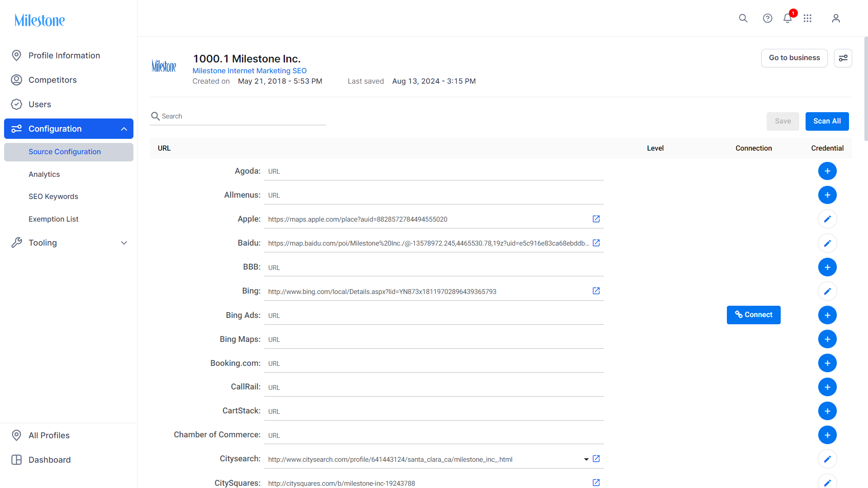Open Apple URL in new tab icon
Viewport: 868px width, 488px height.
coord(596,219)
